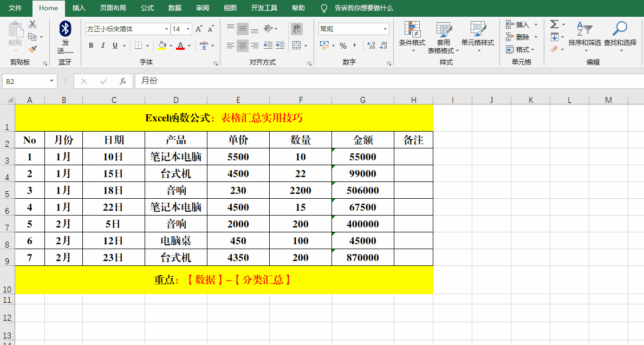Open the font size 14 dropdown
Screen dimensions: 644x345
188,29
